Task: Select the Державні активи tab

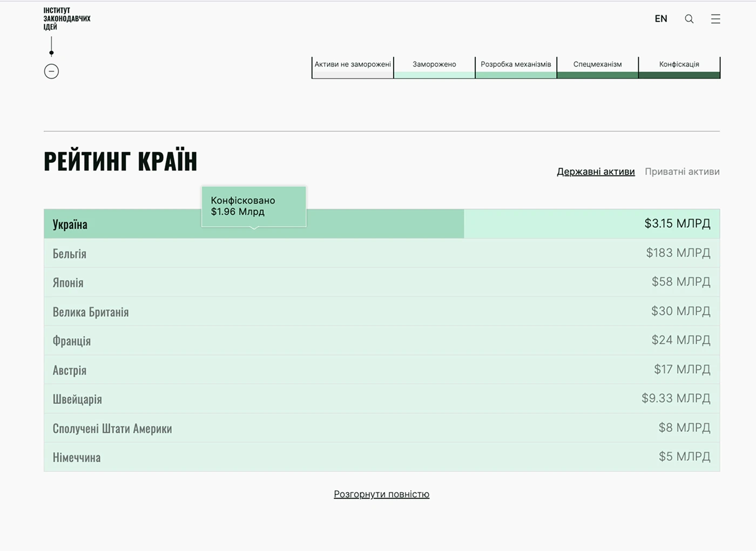Action: pos(596,172)
